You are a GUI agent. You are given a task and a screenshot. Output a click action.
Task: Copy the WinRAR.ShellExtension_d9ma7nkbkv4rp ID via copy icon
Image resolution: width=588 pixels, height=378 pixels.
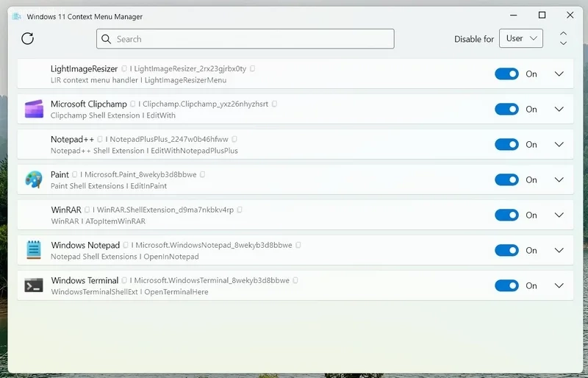[240, 210]
